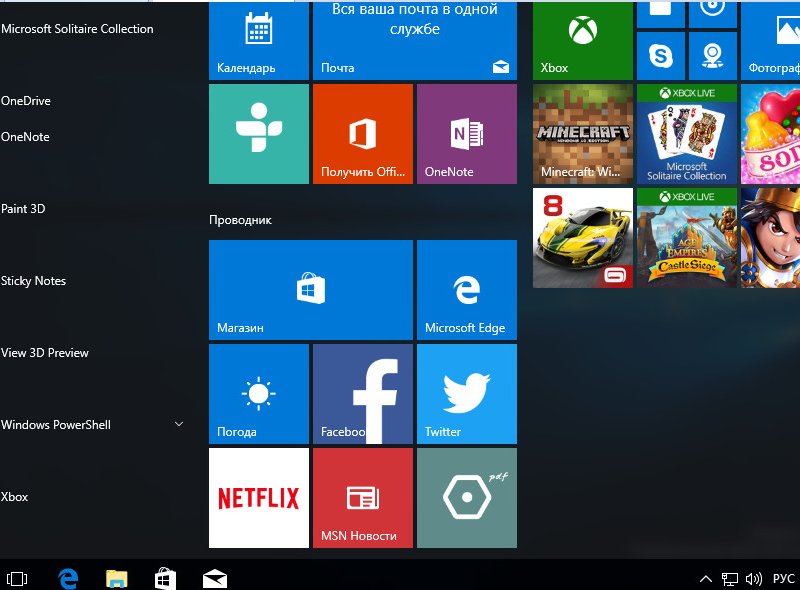Open Sticky Notes from the app list
800x590 pixels.
pyautogui.click(x=33, y=281)
